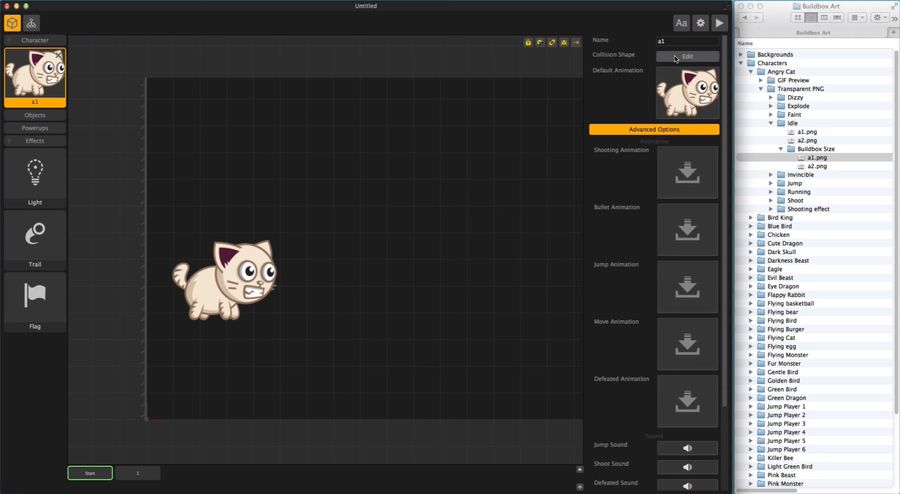This screenshot has height=494, width=900.
Task: Open Finder action gear dropdown
Action: pos(879,18)
